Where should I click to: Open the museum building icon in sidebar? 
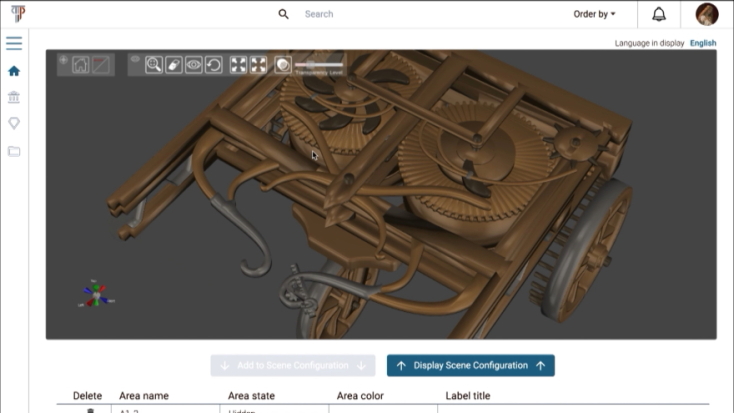pyautogui.click(x=14, y=97)
